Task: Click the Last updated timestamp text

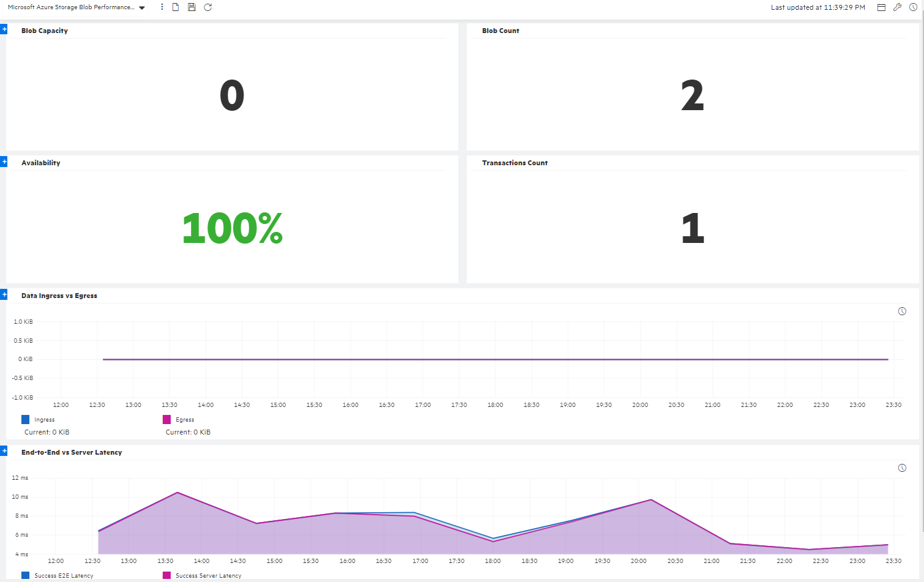Action: pyautogui.click(x=818, y=7)
